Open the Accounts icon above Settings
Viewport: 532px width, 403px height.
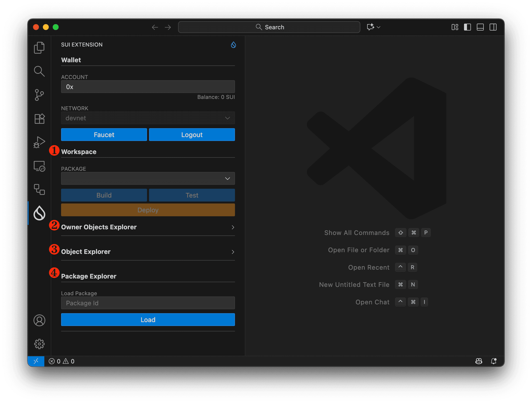[39, 320]
